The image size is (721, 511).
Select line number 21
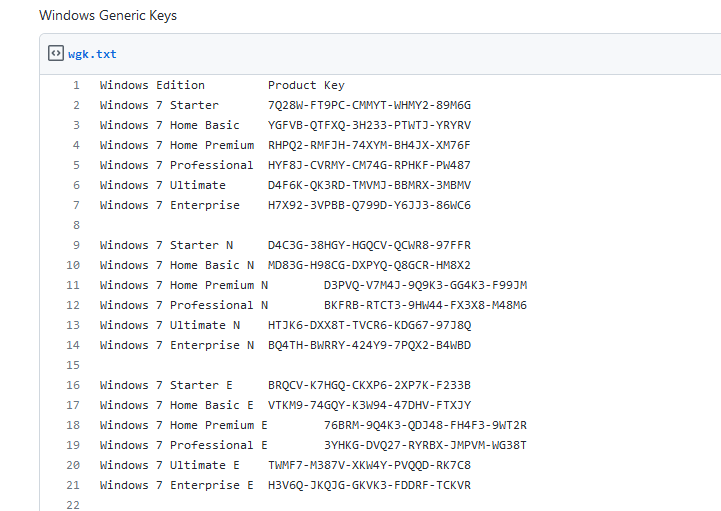(x=73, y=485)
